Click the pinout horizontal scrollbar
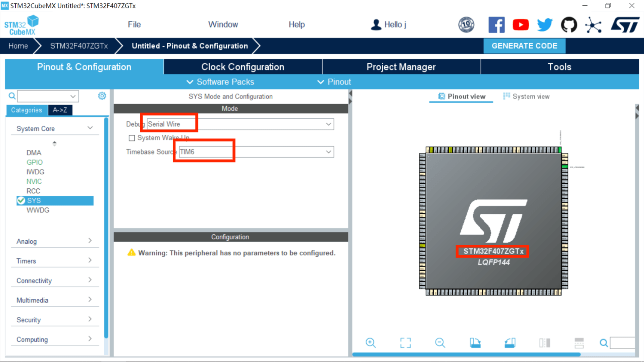This screenshot has width=644, height=362. click(466, 354)
